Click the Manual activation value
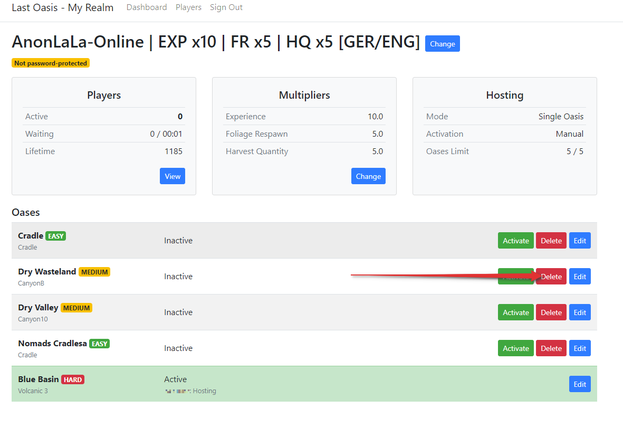Viewport: 623px width, 437px height. click(569, 134)
